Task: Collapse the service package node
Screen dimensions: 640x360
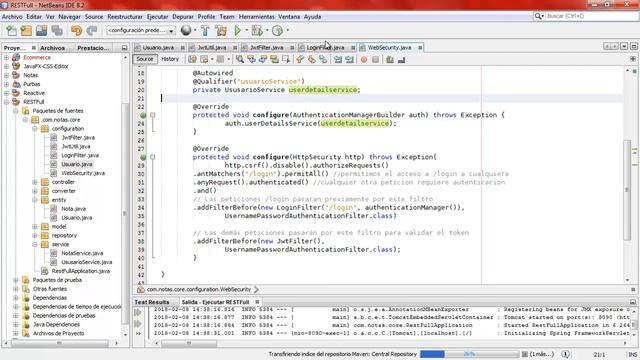Action: 35,244
